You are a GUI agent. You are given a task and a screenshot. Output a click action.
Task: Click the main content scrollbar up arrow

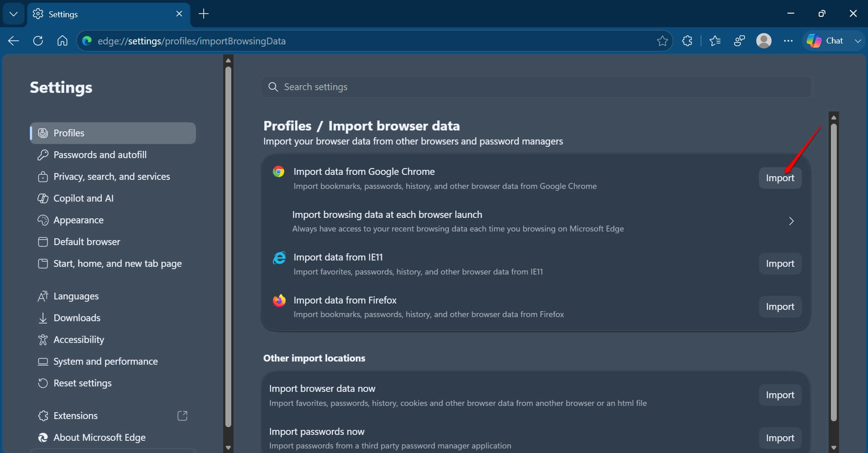click(x=834, y=117)
